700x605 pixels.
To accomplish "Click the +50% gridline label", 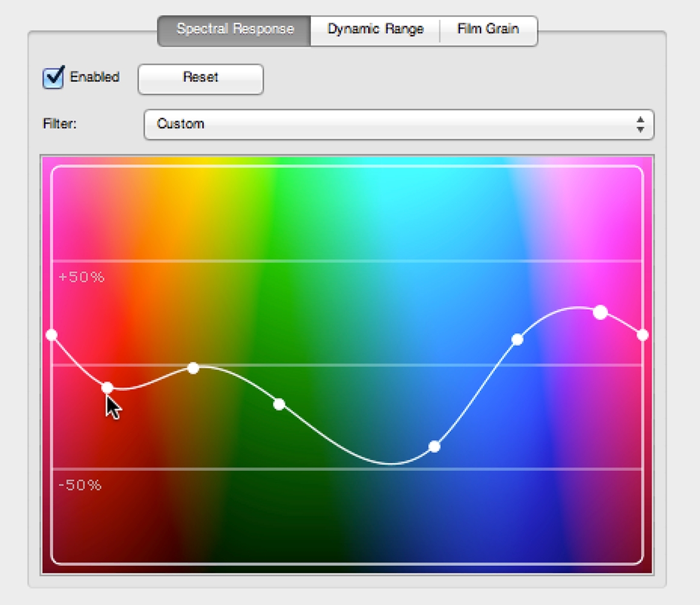I will pos(81,278).
